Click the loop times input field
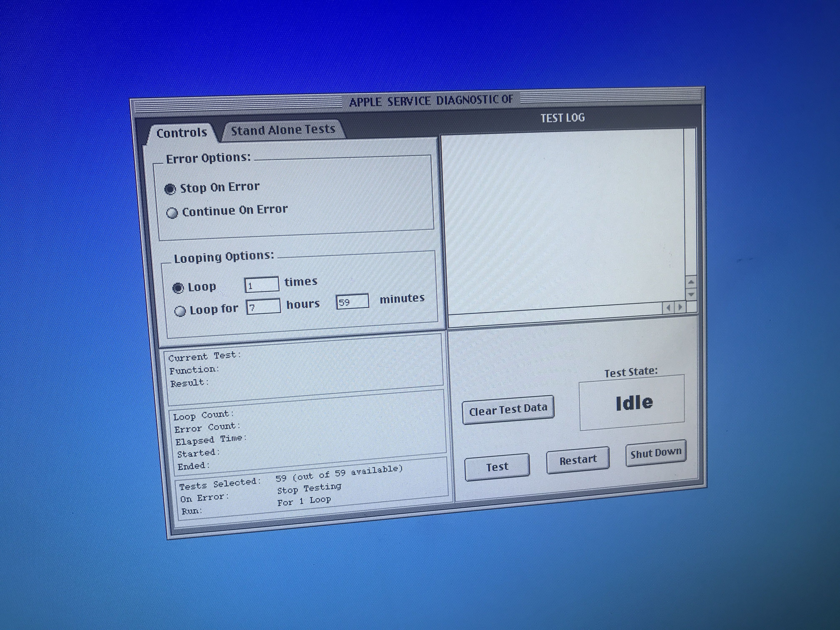Screen dimensions: 840x630 coord(262,284)
